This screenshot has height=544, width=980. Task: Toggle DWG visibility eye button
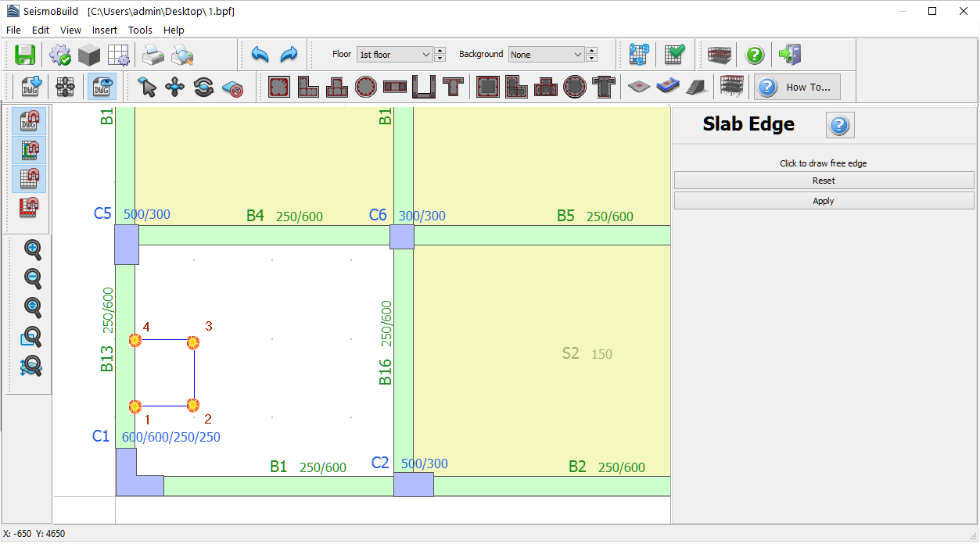[x=101, y=87]
